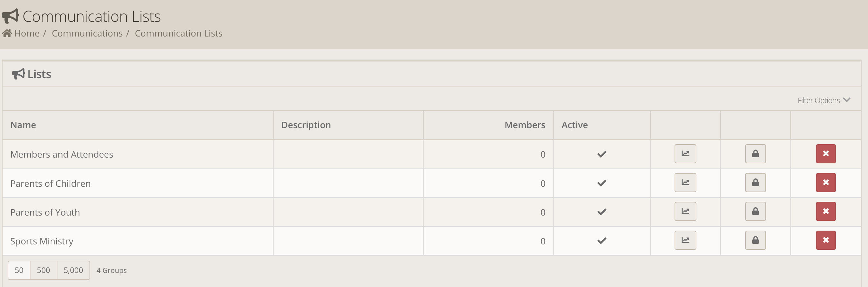Sort lists by Name column header
868x287 pixels.
(x=23, y=125)
